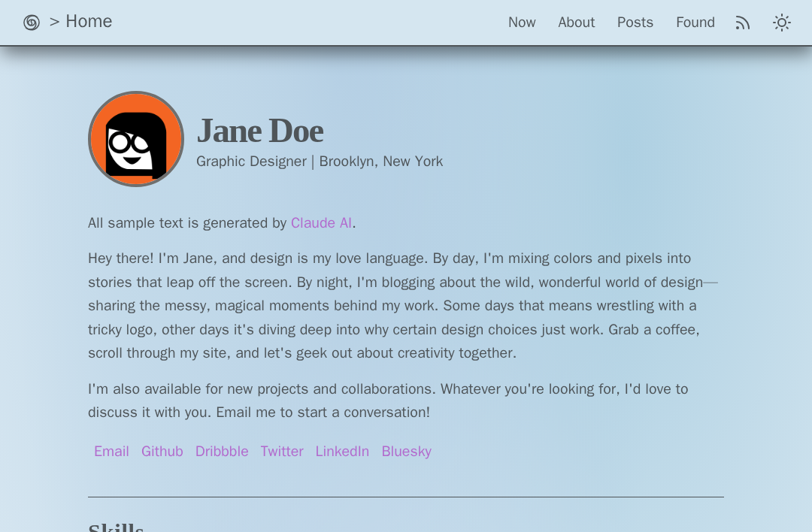812x532 pixels.
Task: Click the Email contact link
Action: tap(111, 452)
